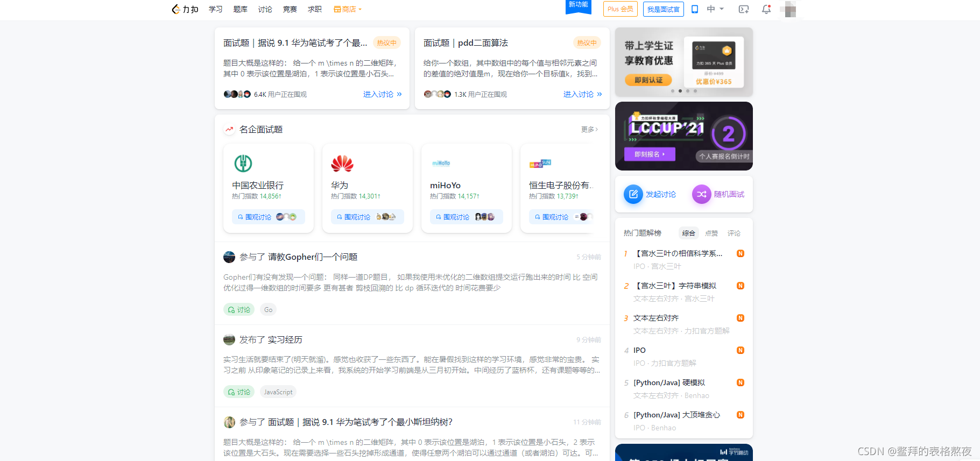Open the playground code icon
Image resolution: width=980 pixels, height=461 pixels.
[x=744, y=9]
